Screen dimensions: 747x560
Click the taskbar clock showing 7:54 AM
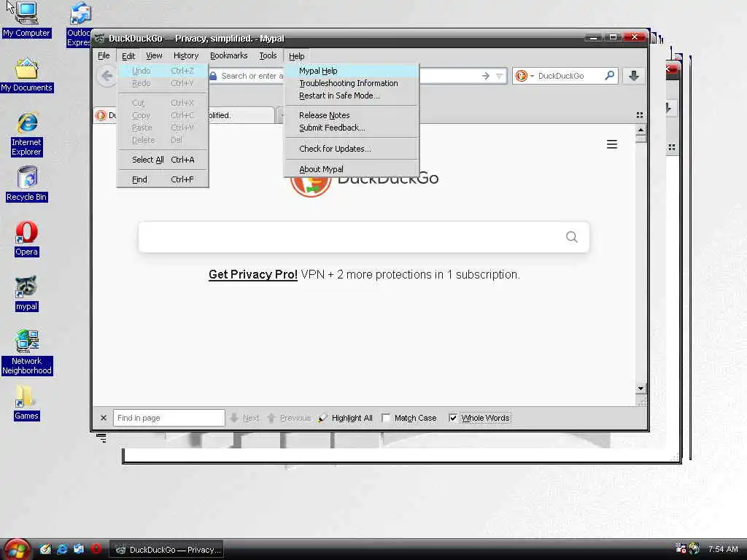point(723,549)
